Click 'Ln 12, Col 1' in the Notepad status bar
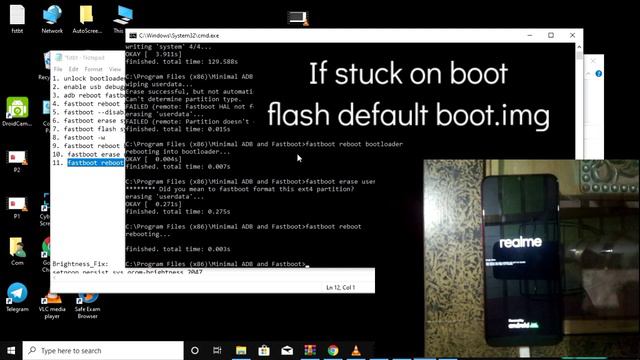 click(340, 287)
